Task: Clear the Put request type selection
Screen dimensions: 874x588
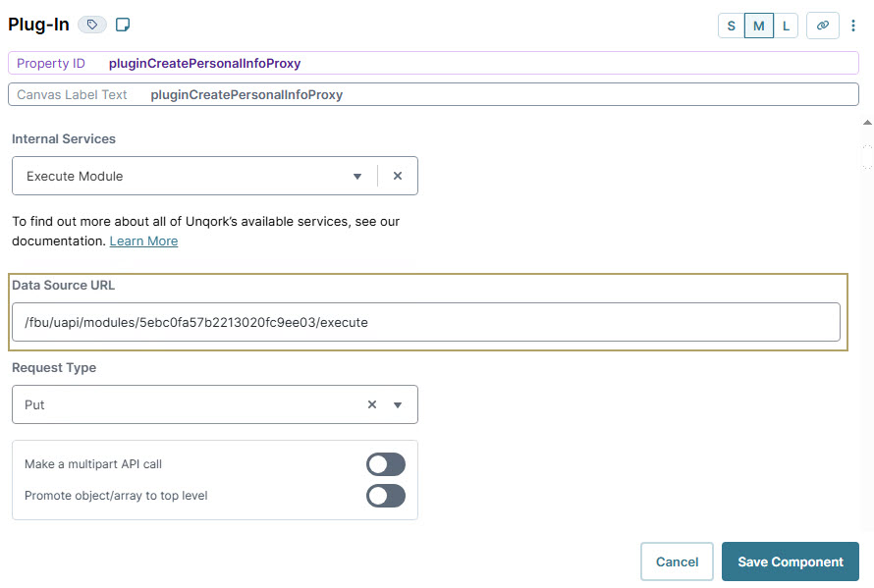Action: click(371, 403)
